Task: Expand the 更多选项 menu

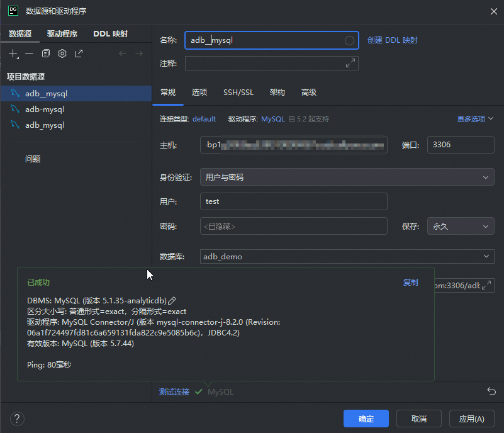Action: pyautogui.click(x=475, y=119)
